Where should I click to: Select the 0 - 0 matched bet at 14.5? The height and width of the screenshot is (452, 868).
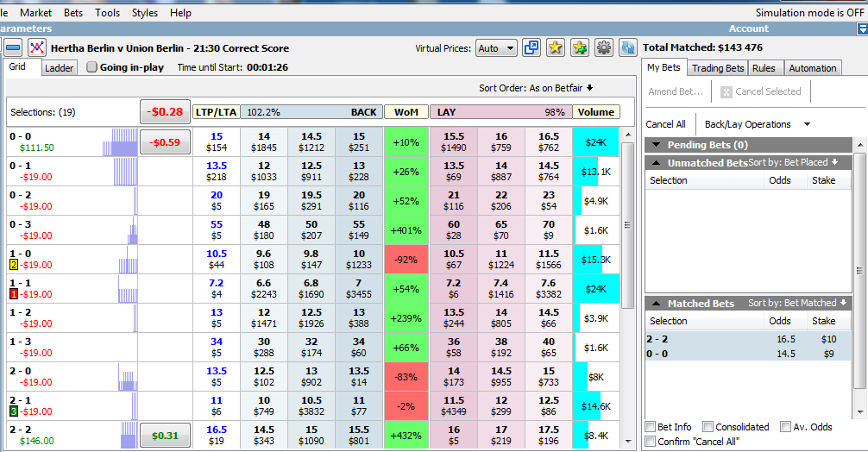(x=748, y=354)
